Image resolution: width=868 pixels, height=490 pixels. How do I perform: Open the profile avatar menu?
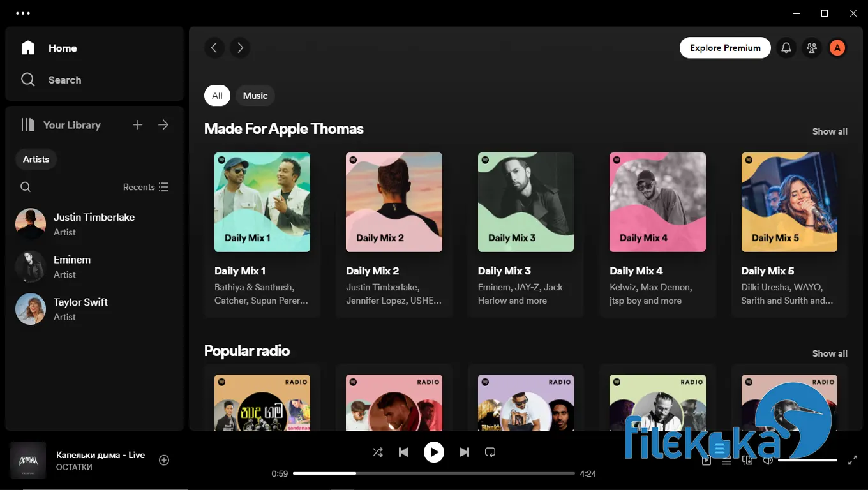(x=837, y=48)
